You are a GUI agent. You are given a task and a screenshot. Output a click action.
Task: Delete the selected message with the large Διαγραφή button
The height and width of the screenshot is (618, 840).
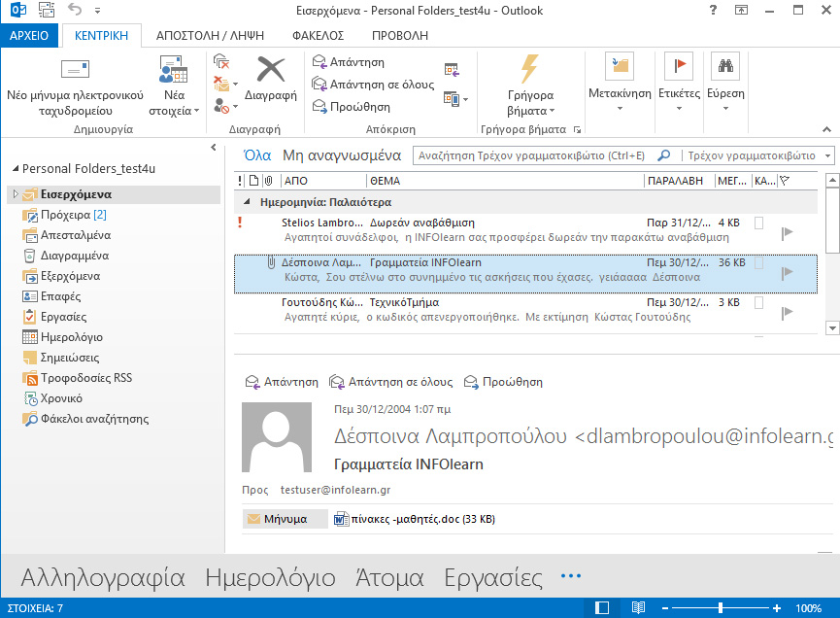coord(271,80)
